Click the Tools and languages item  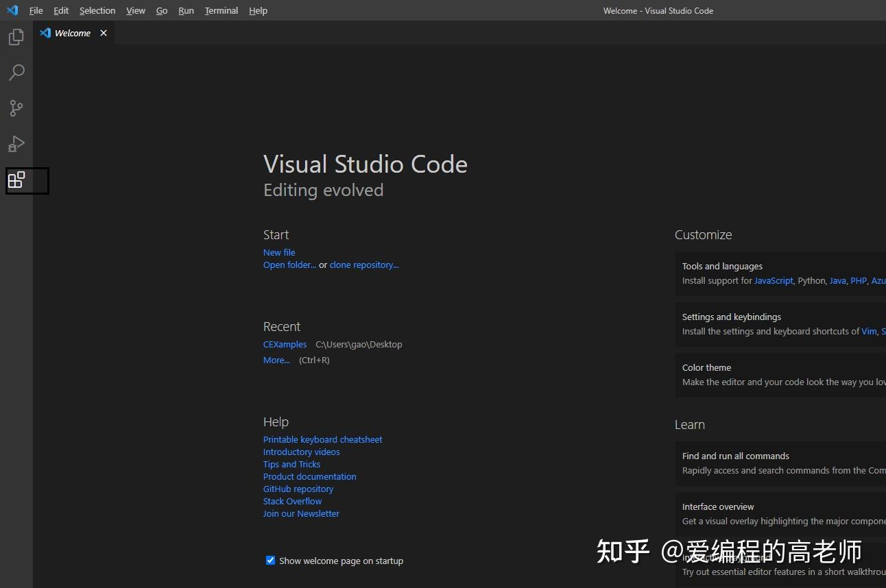780,273
